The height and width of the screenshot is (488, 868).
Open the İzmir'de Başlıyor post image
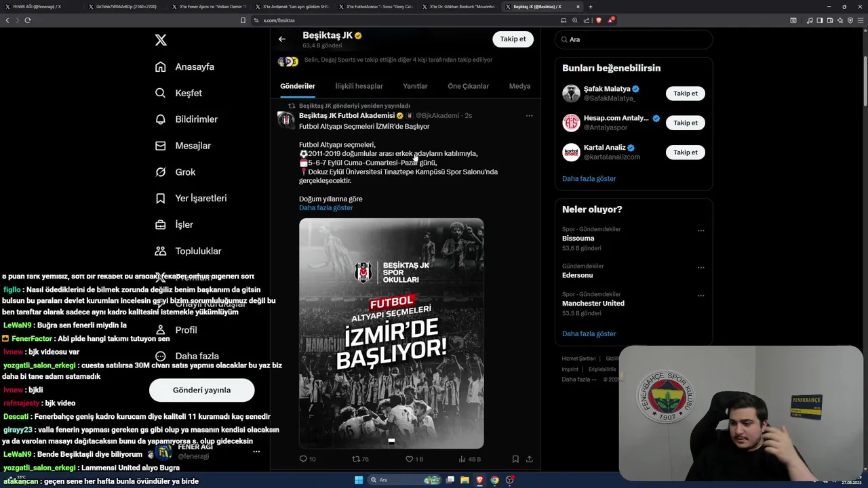[x=391, y=333]
